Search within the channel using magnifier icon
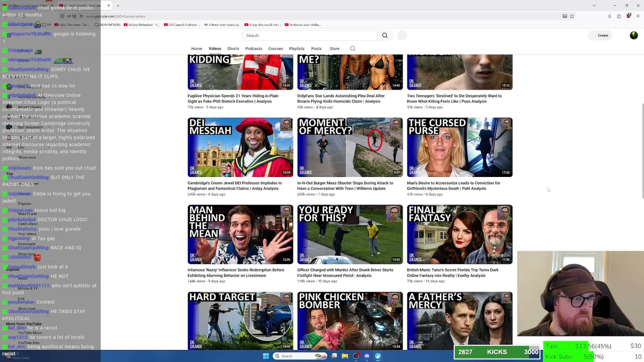644x362 pixels. click(x=353, y=49)
